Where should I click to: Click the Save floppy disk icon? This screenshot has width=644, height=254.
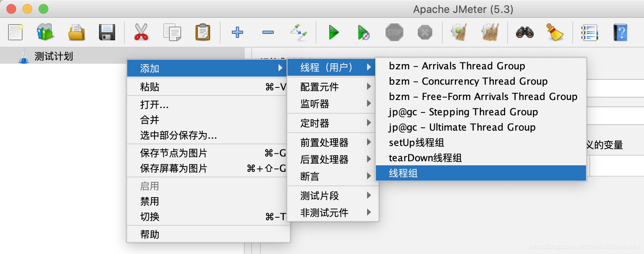click(x=107, y=32)
